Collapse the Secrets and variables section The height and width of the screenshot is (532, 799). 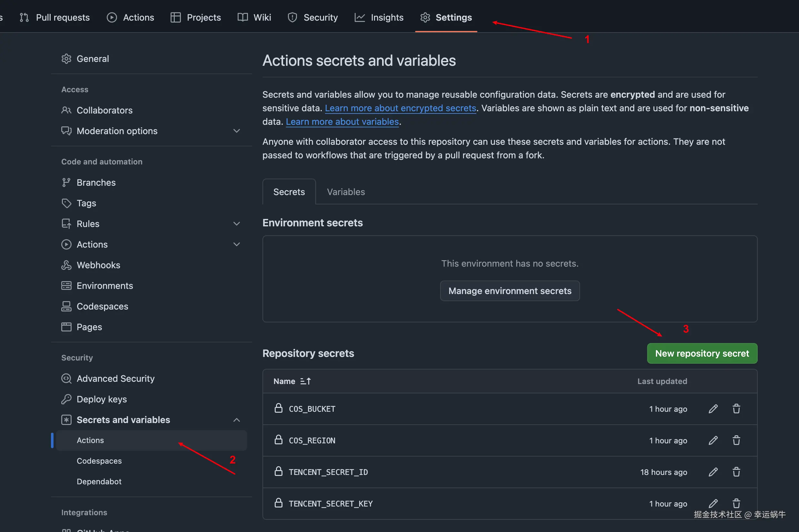(236, 420)
